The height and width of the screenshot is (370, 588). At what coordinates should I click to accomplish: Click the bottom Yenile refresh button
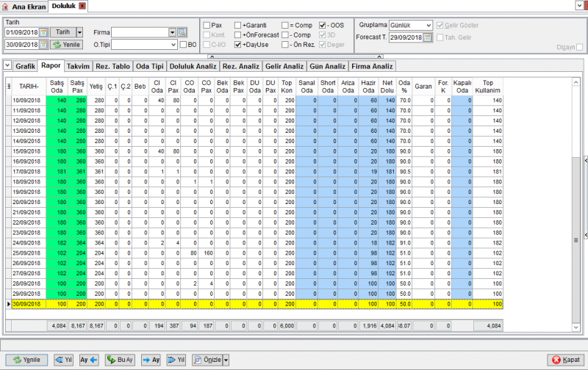(26, 360)
